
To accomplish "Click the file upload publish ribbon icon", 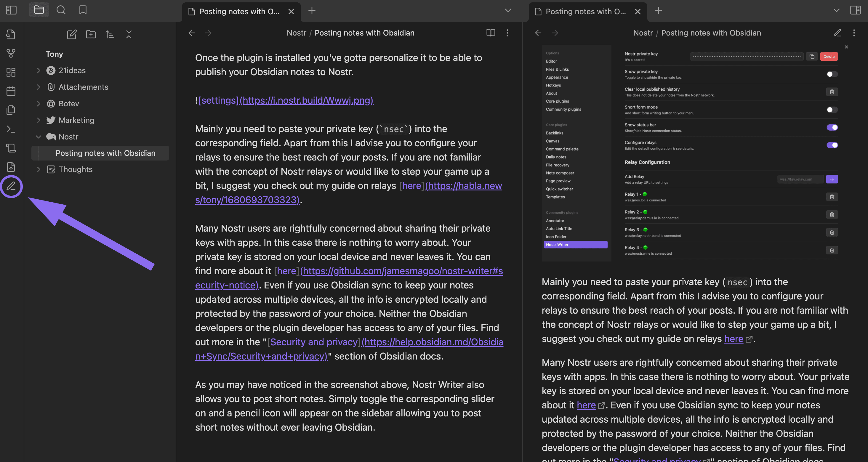I will pos(11,167).
